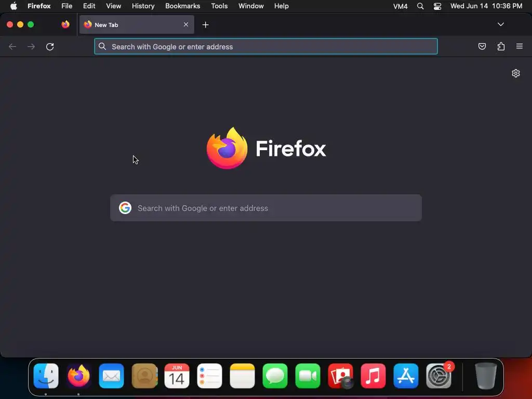Click Firefox icon in the Dock
The width and height of the screenshot is (532, 399).
pos(79,376)
